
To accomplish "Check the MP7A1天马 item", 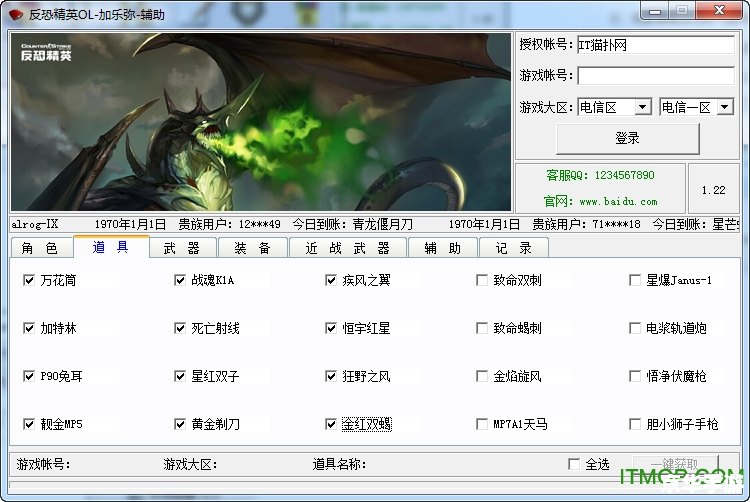I will pos(482,424).
